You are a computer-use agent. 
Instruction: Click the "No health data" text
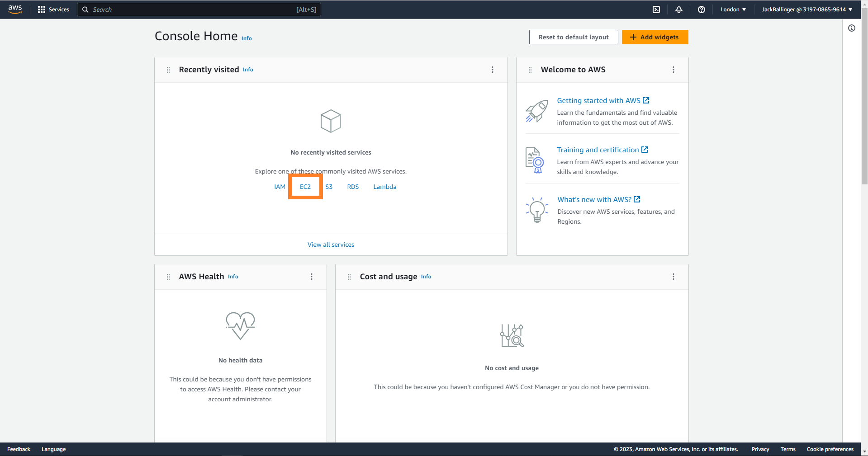click(240, 360)
